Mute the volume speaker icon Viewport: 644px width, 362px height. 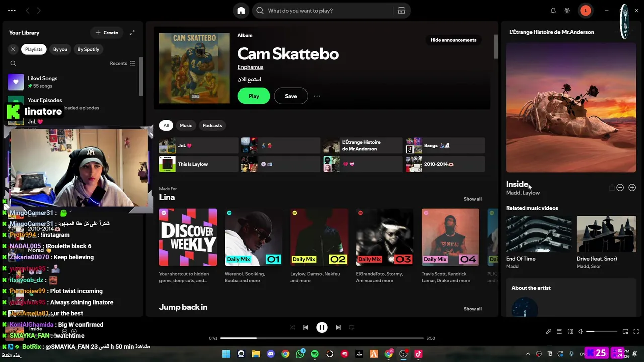[580, 332]
